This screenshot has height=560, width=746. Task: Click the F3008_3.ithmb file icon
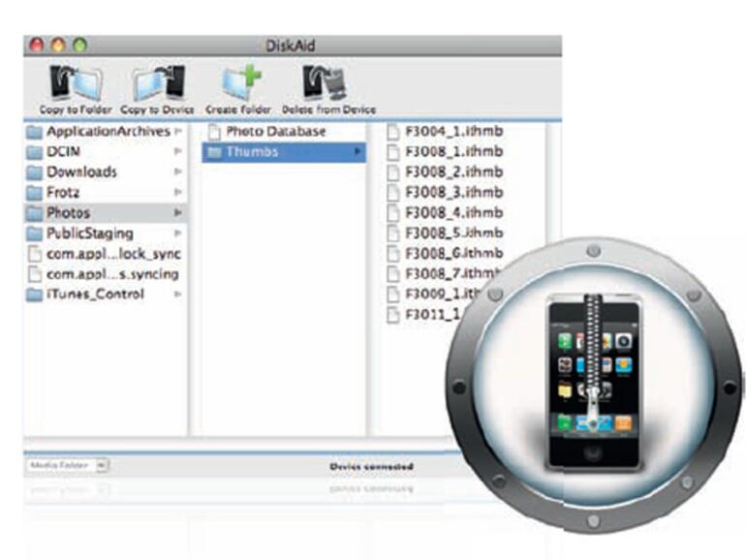393,193
